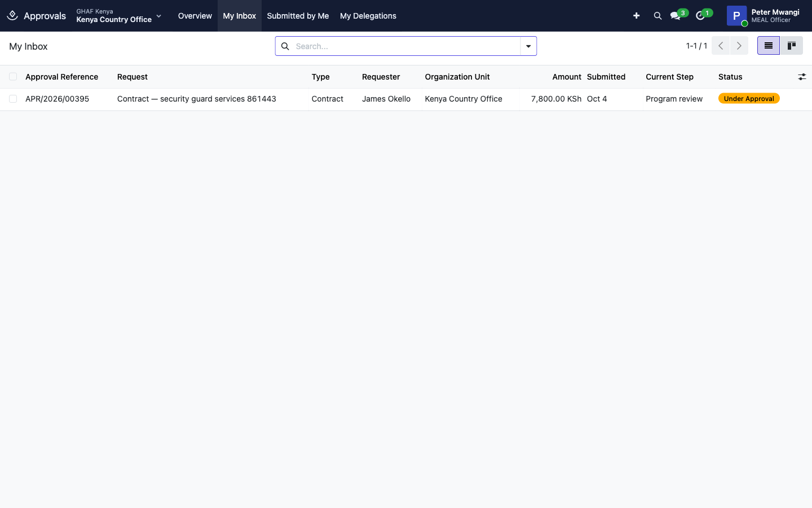
Task: Click the Under Approval status badge
Action: click(x=749, y=99)
